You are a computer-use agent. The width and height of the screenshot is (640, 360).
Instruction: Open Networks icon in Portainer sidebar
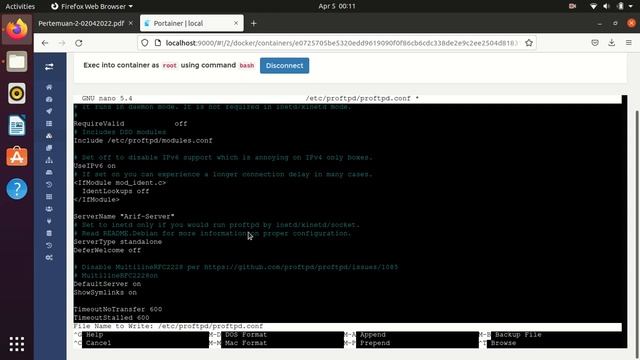49,160
